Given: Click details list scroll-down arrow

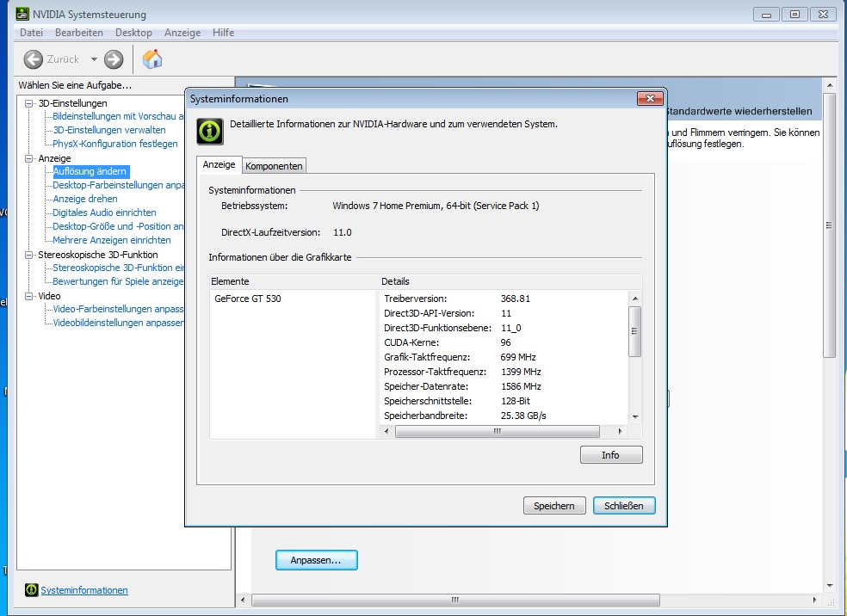Looking at the screenshot, I should coord(635,416).
